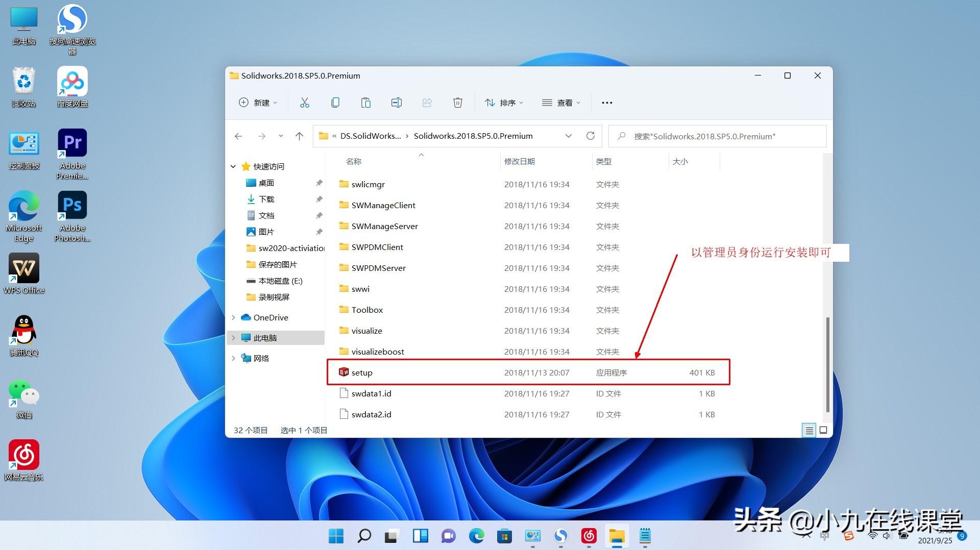Select the Rename icon in the toolbar

(x=397, y=102)
